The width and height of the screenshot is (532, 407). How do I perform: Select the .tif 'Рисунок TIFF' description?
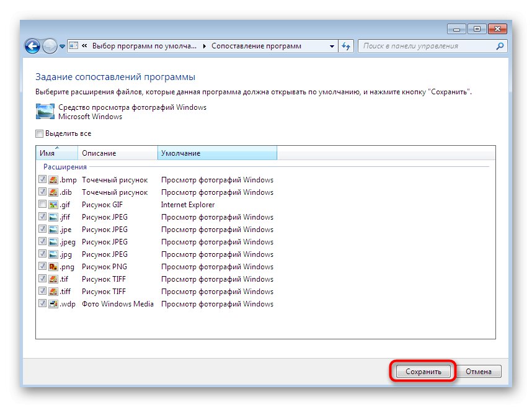click(104, 279)
